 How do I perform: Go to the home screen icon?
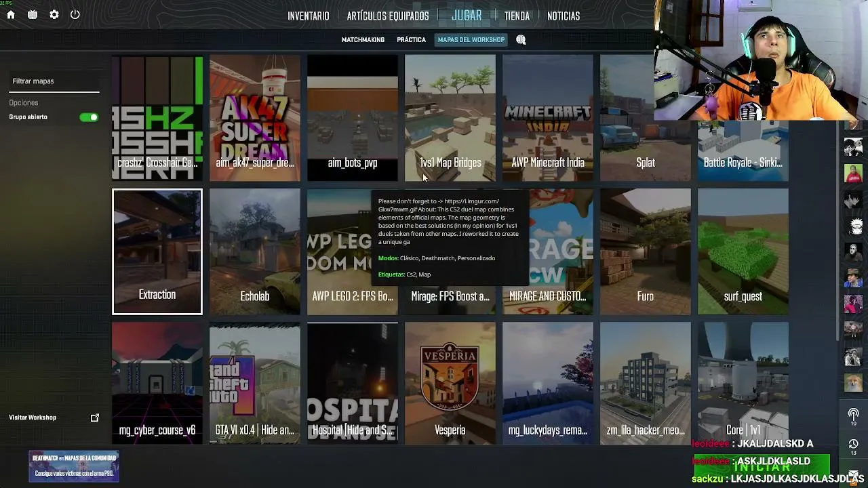(x=11, y=15)
